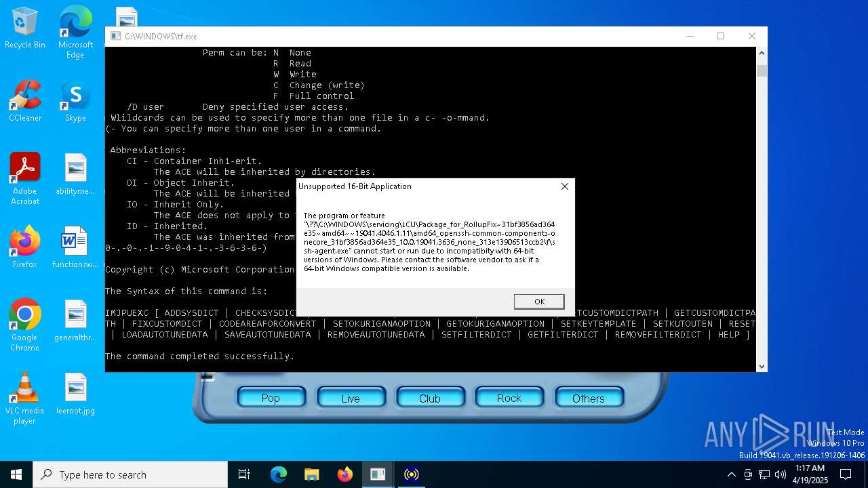Maximize the tf.exe console window

(x=721, y=37)
